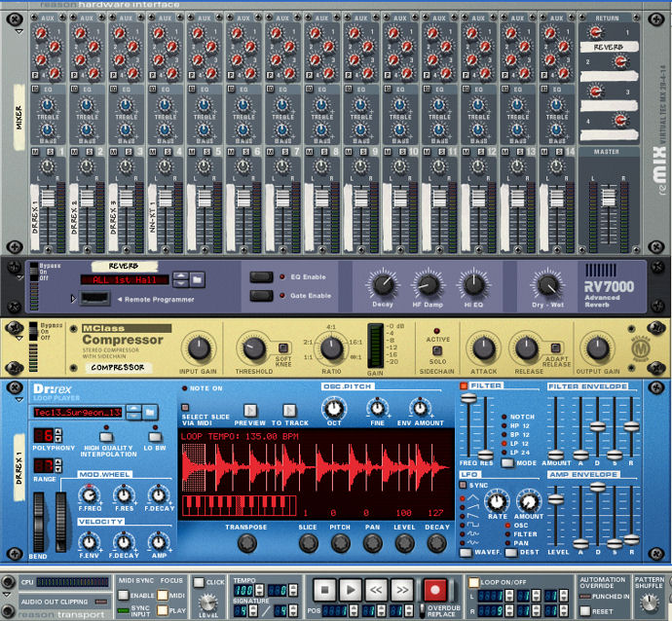Click the Return 1 level knob on mixer
Image resolution: width=672 pixels, height=621 pixels.
pos(596,32)
